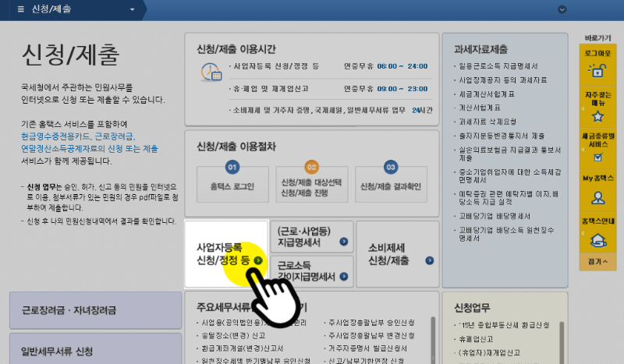Screen dimensions: 624x364
Task: Open 세금종류별 서비스 checkbox shortcut
Action: pyautogui.click(x=597, y=148)
